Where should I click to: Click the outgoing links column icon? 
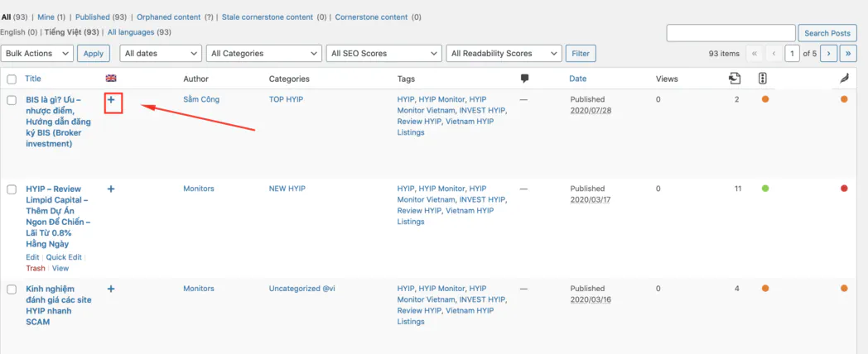tap(735, 79)
